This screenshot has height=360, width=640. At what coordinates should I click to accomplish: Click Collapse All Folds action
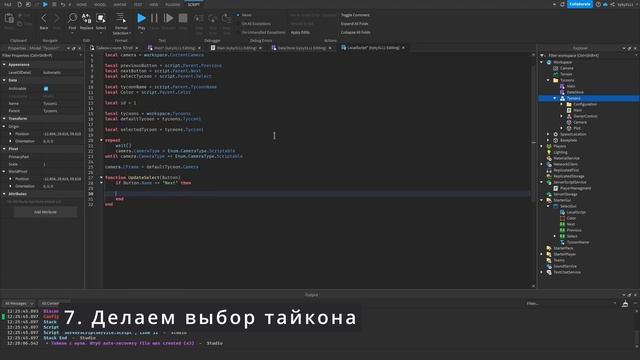click(x=356, y=32)
